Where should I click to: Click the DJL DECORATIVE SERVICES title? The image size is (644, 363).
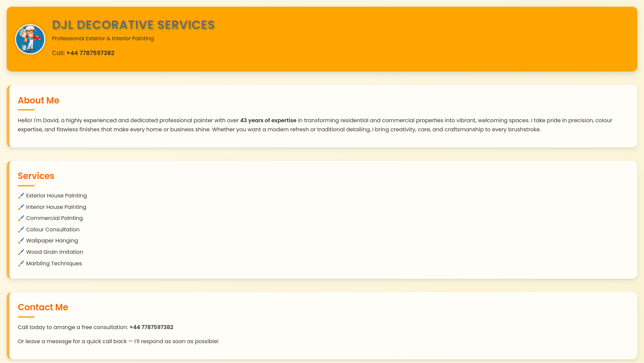(133, 25)
